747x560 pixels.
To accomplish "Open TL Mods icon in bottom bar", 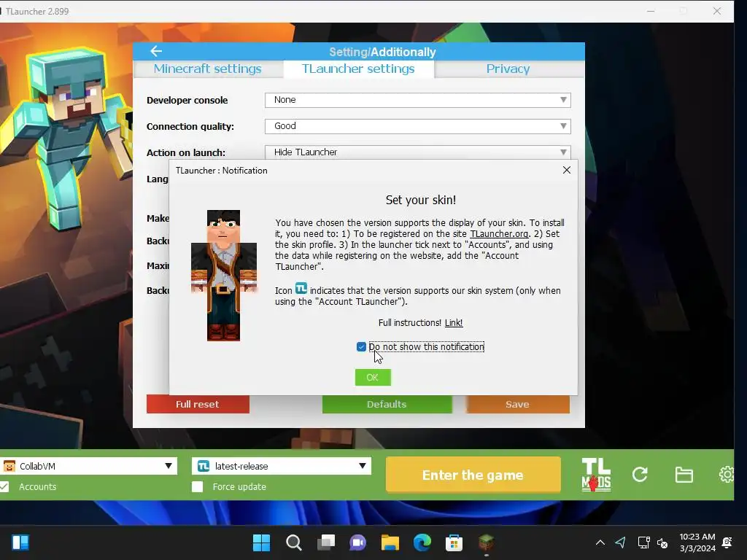I will (x=596, y=474).
